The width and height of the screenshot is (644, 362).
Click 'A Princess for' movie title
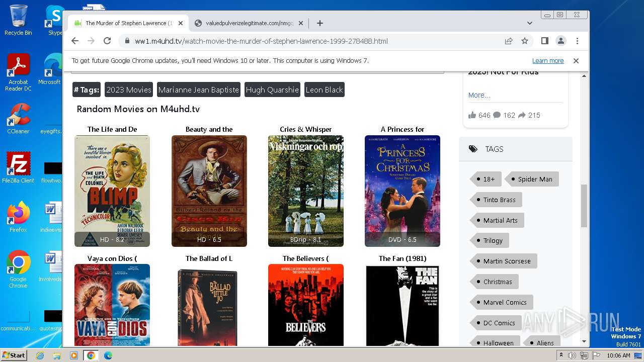(x=403, y=129)
